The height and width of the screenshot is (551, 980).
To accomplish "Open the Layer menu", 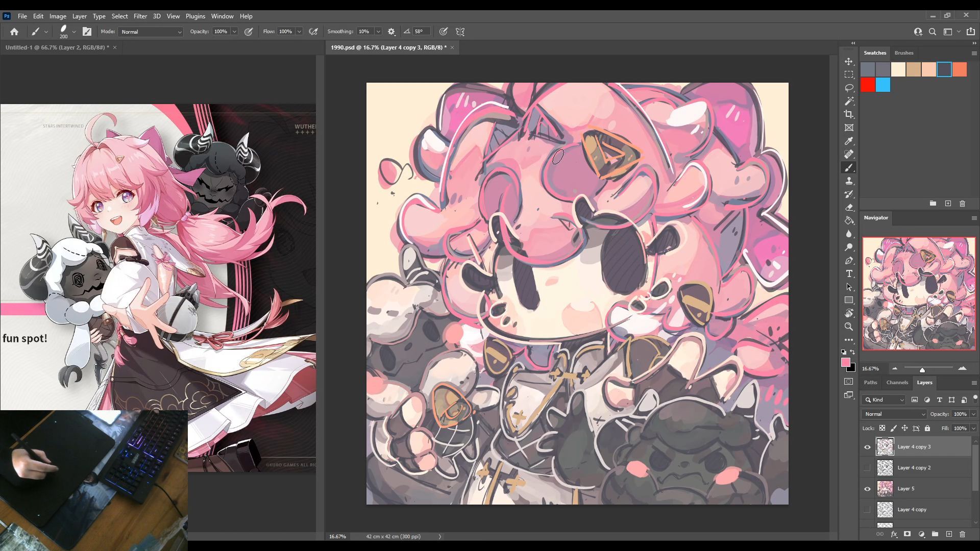I will 79,16.
